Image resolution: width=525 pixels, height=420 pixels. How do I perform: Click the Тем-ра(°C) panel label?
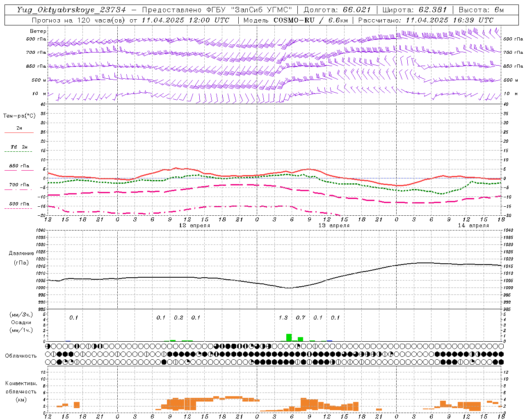pyautogui.click(x=19, y=116)
